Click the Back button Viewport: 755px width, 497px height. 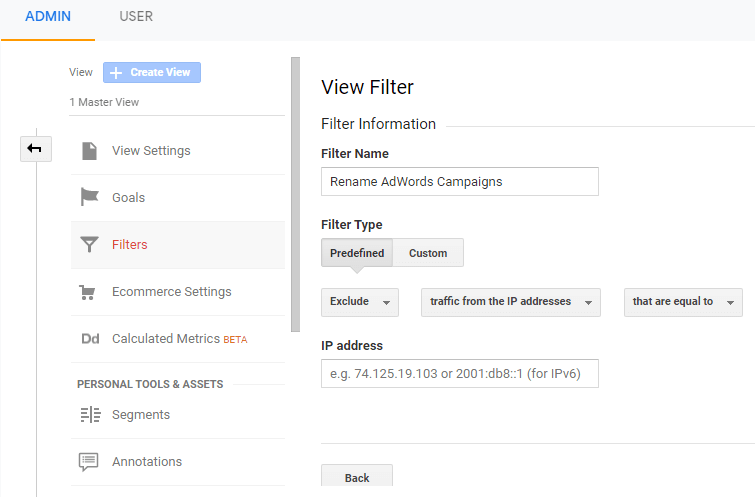click(x=357, y=478)
